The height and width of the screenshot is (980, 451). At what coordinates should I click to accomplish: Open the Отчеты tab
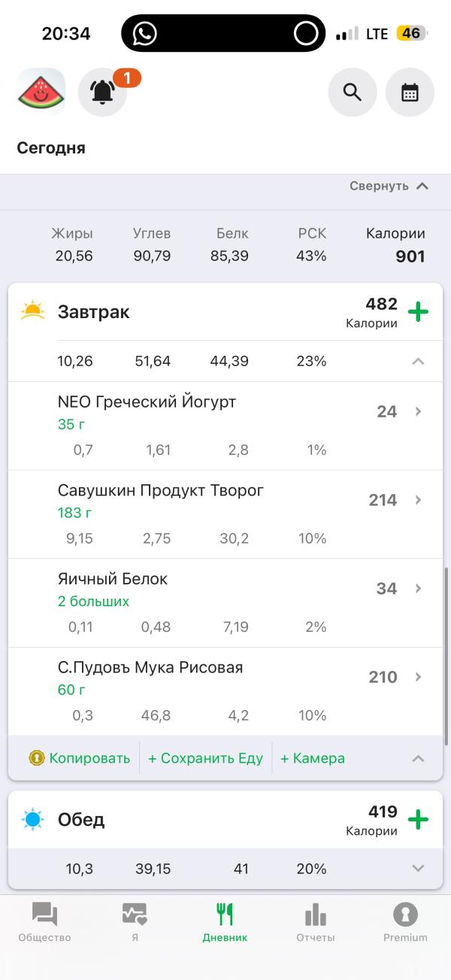[315, 922]
